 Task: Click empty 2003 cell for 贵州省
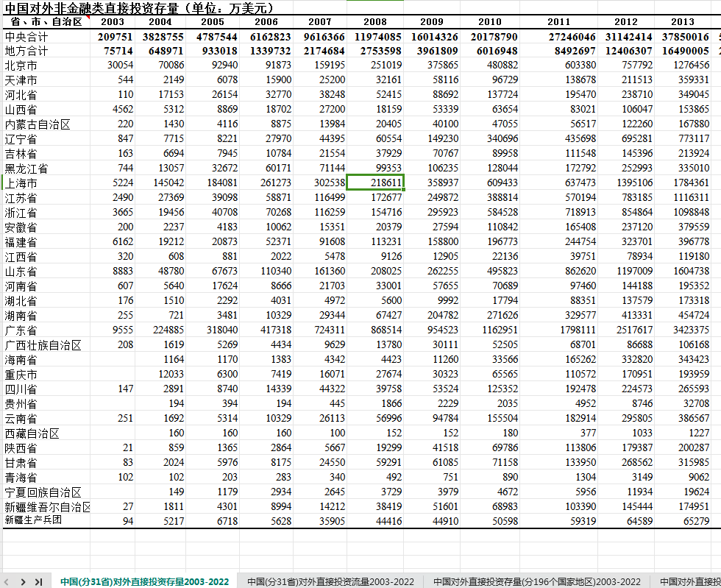[113, 404]
